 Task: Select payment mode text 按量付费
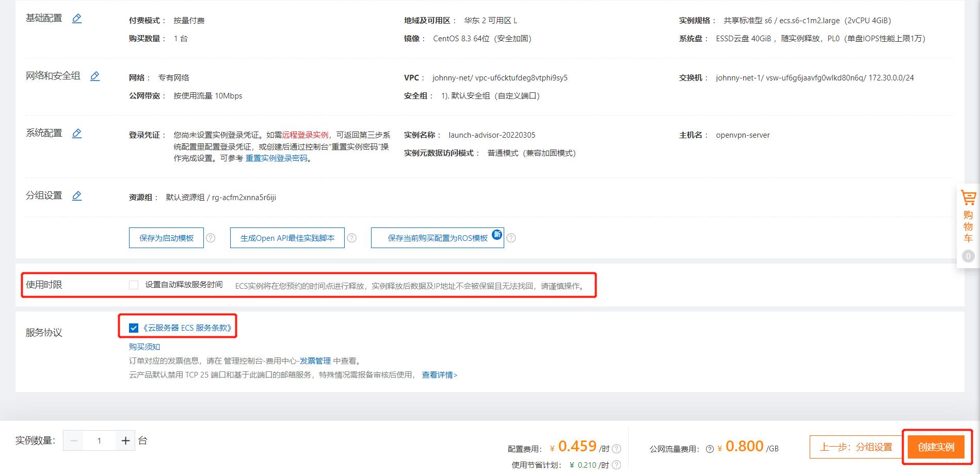point(189,21)
